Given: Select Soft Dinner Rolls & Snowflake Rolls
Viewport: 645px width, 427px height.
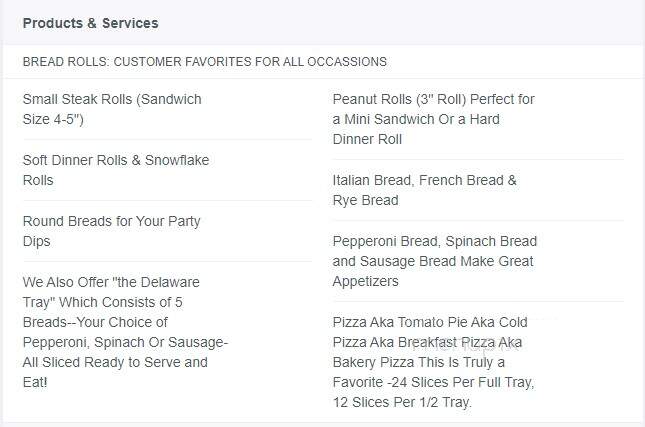Looking at the screenshot, I should click(116, 170).
